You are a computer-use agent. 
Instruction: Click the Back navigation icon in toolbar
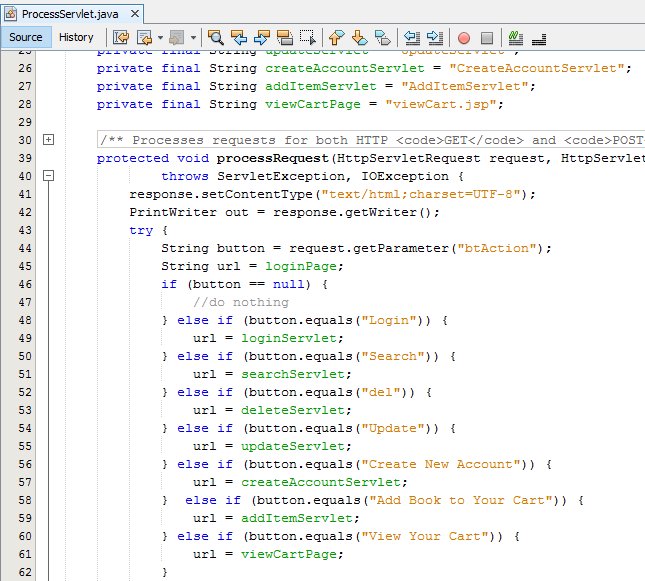[144, 37]
